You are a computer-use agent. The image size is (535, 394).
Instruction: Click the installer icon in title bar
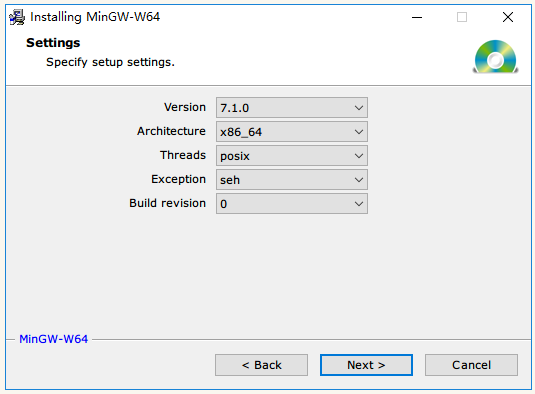click(17, 17)
